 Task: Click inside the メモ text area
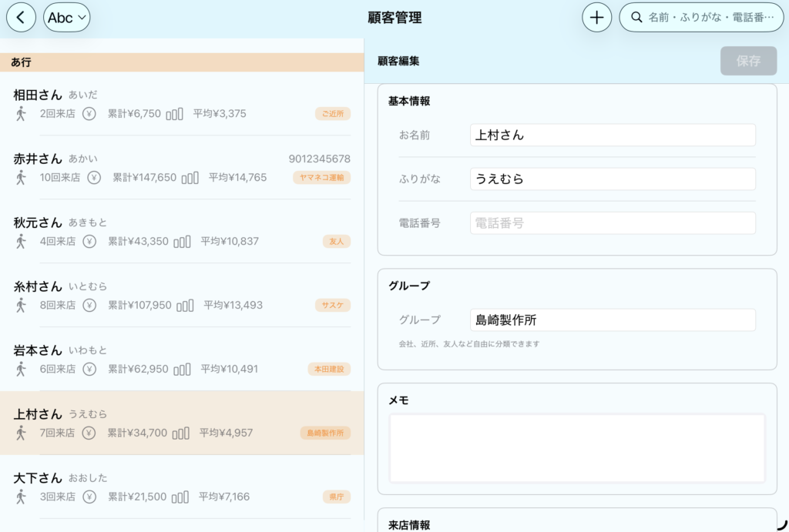click(576, 448)
